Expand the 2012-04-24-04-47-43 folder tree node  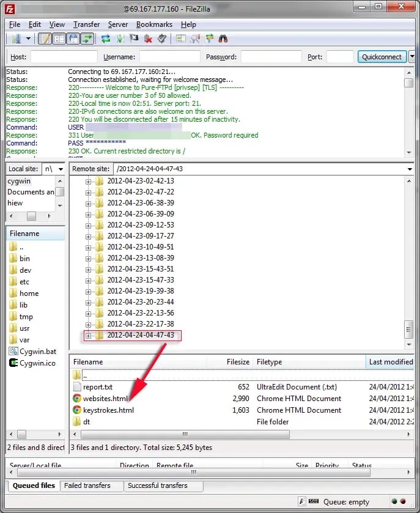coord(88,335)
